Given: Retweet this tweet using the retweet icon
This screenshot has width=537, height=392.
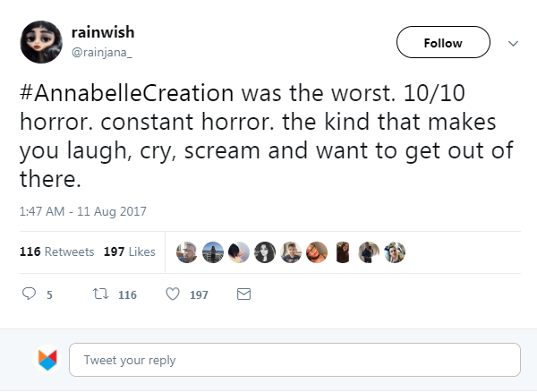Looking at the screenshot, I should point(101,294).
